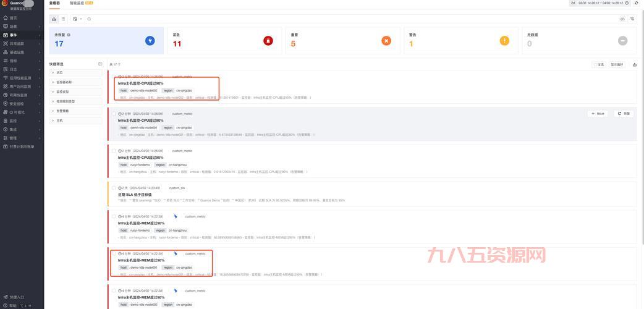Viewport: 644px width, 309px height.
Task: Switch to the 智能监控 tab
Action: [x=82, y=3]
